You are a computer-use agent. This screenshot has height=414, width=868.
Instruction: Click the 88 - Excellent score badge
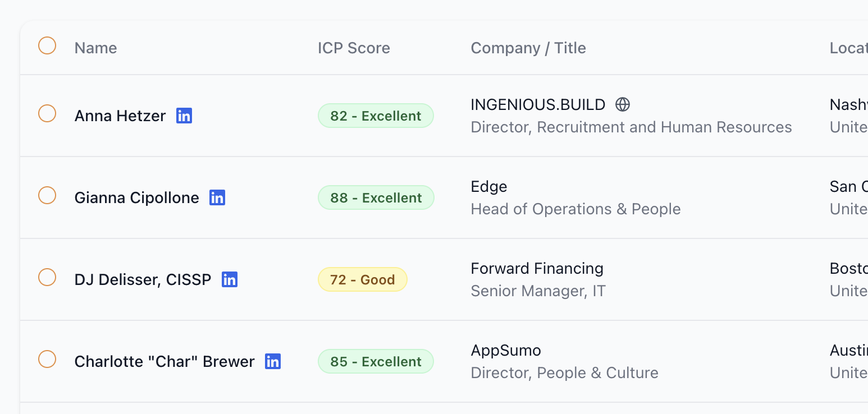click(x=376, y=198)
